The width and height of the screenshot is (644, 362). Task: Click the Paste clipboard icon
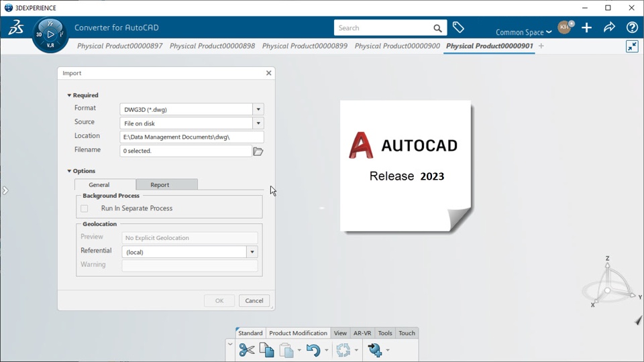pos(286,350)
